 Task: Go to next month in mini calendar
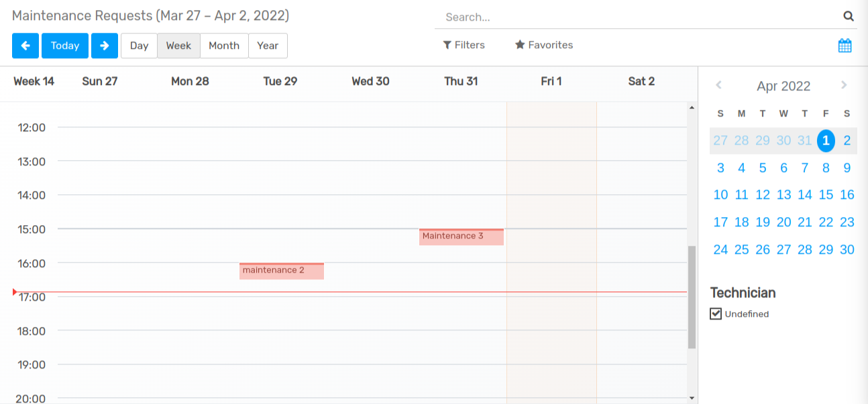tap(844, 85)
